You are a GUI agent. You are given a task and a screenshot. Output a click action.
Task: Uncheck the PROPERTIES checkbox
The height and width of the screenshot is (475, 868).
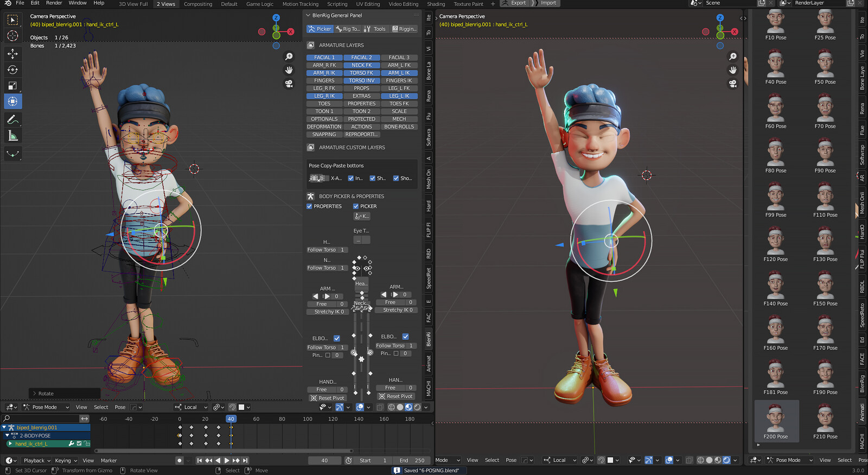coord(310,206)
